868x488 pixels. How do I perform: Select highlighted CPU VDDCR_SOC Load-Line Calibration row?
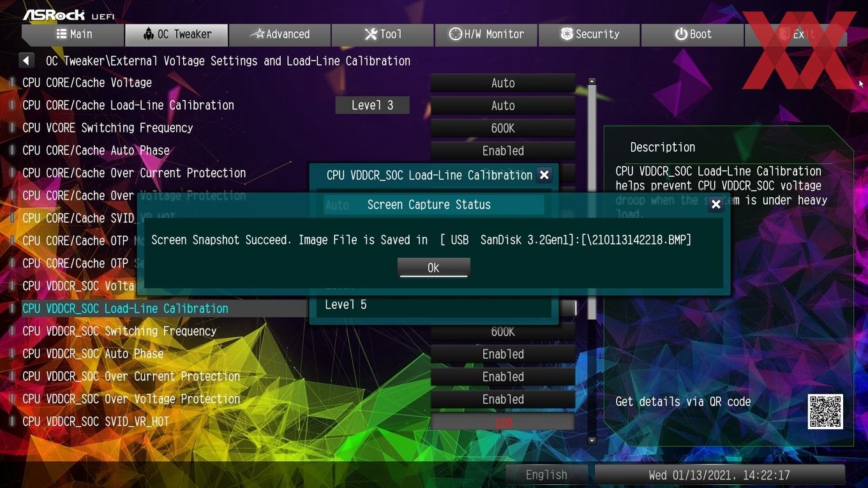point(125,309)
